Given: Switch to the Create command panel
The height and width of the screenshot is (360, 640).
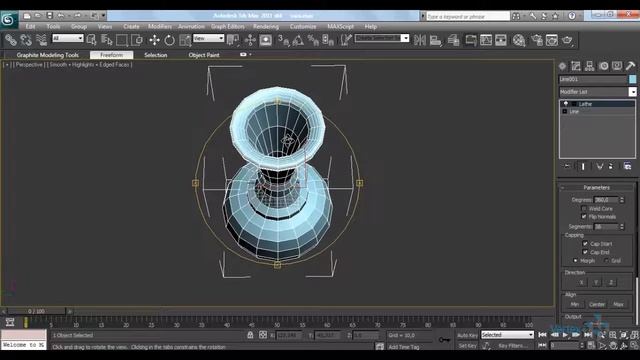Looking at the screenshot, I should pos(562,66).
